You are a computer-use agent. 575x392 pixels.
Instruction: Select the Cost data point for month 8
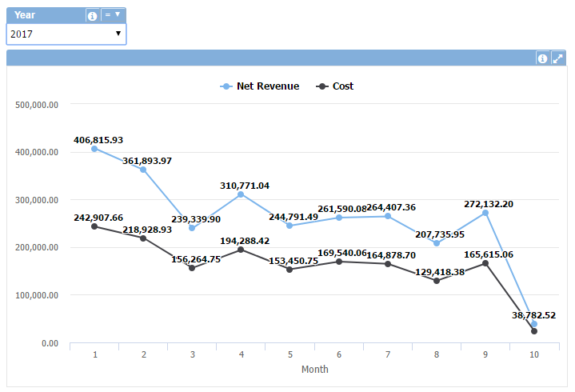437,281
